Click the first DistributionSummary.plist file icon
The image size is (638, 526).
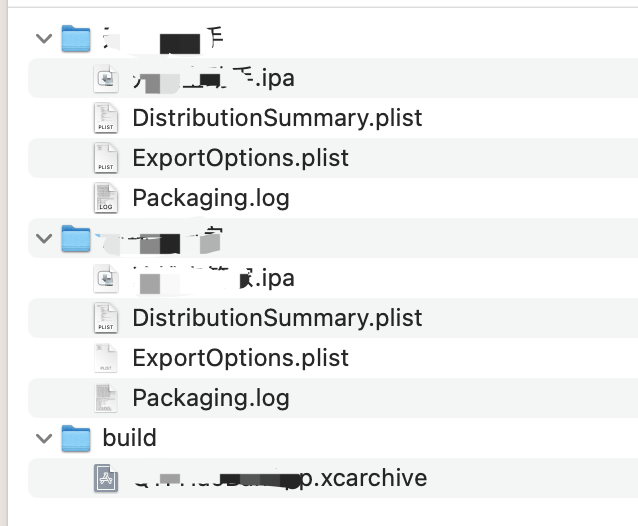(106, 118)
